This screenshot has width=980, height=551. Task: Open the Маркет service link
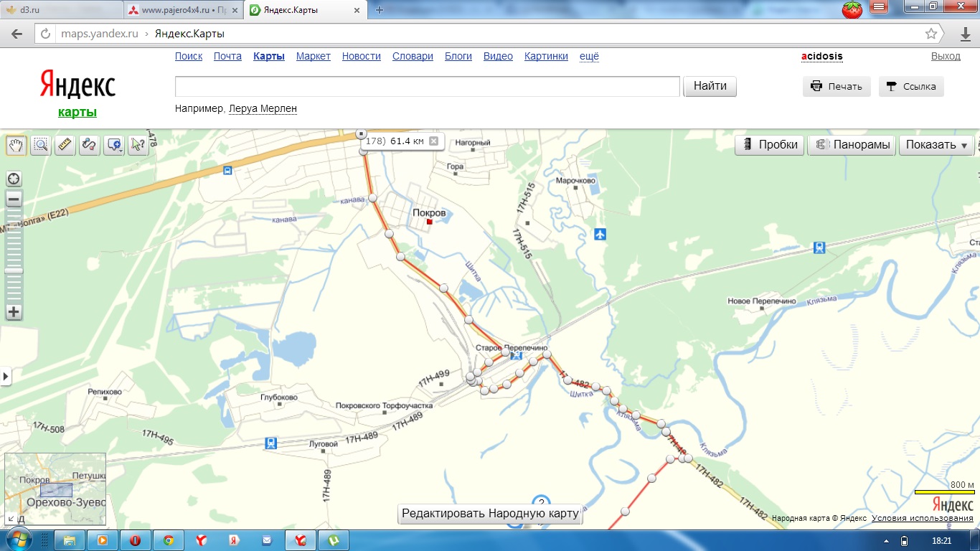(x=313, y=56)
